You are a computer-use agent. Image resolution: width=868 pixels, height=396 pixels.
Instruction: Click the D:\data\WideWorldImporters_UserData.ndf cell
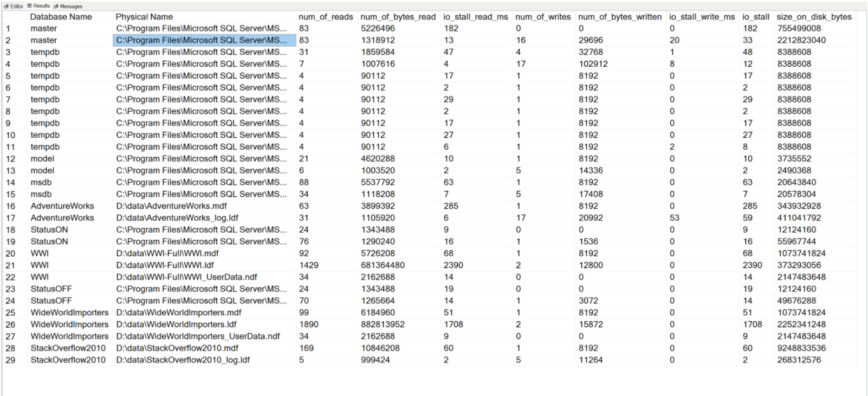pyautogui.click(x=198, y=336)
